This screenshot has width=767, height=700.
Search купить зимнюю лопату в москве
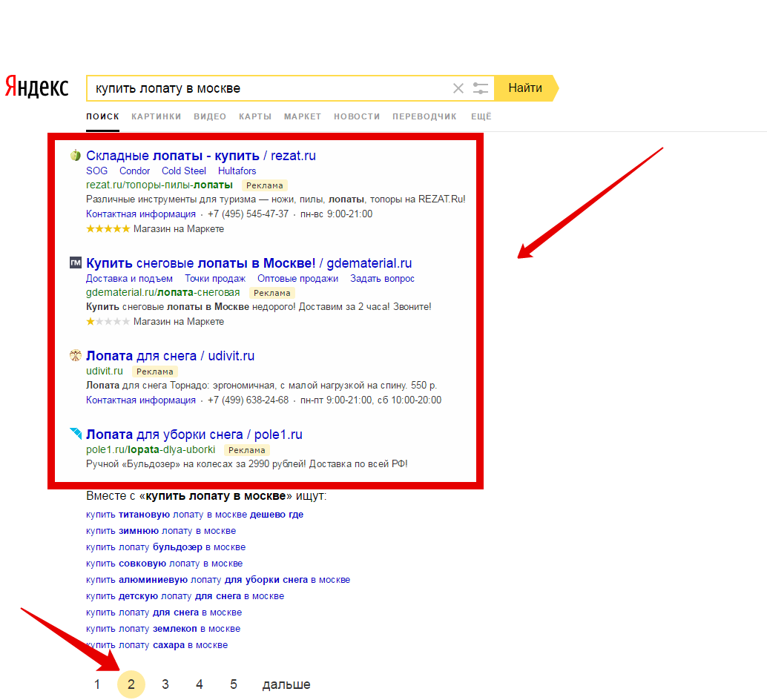pos(161,531)
